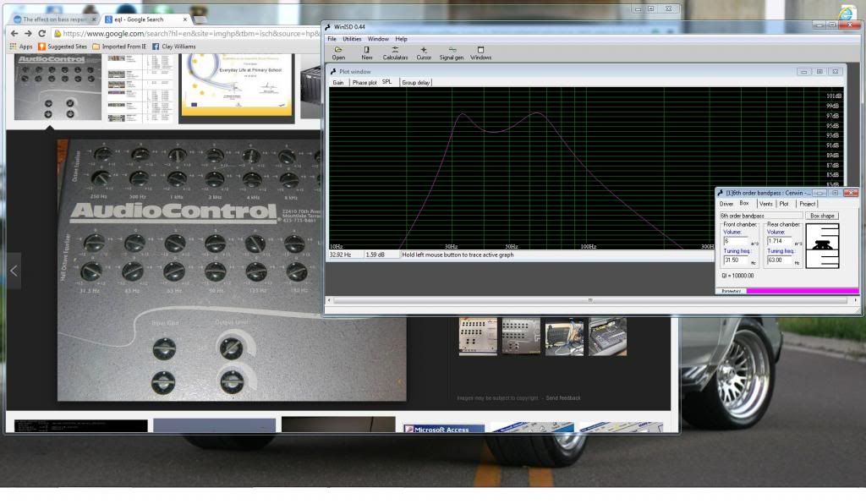Select the Box tab in project window
This screenshot has width=866, height=504.
(x=744, y=204)
